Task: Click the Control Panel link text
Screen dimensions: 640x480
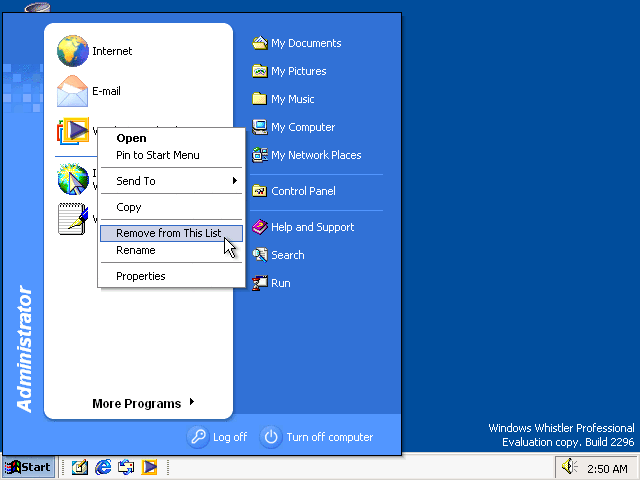Action: point(303,191)
